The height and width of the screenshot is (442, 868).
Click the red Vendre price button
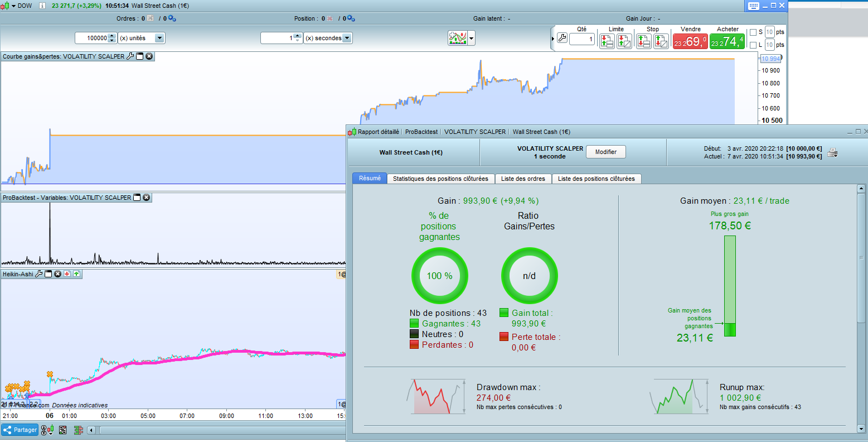(690, 41)
